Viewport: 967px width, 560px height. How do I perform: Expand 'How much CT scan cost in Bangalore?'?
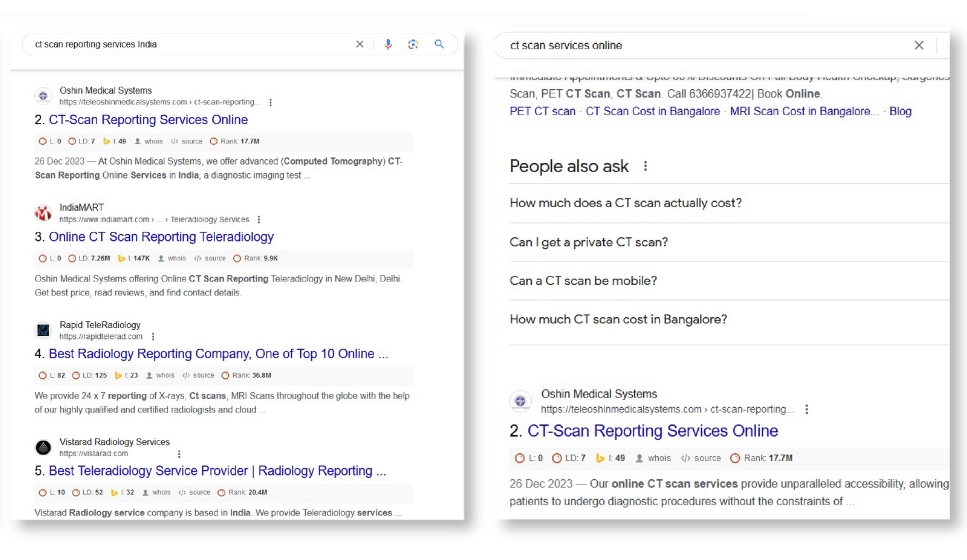pos(618,320)
